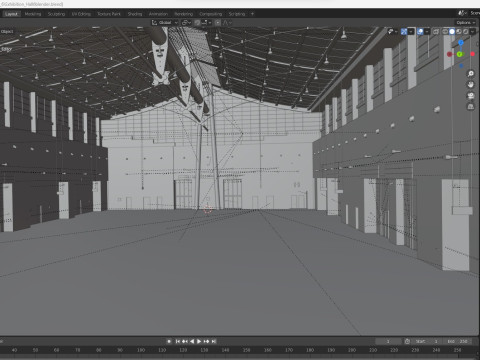Click the zoom view magnifier icon
The height and width of the screenshot is (360, 480).
470,74
